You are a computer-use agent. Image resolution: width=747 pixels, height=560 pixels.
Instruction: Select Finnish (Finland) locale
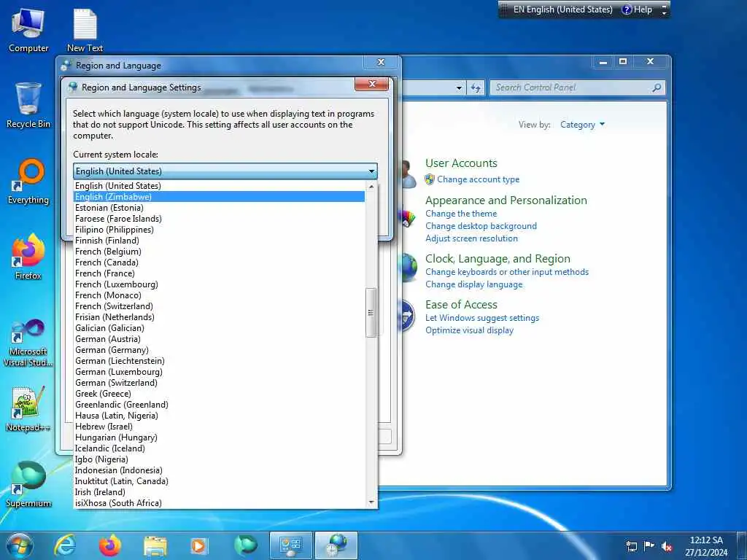pyautogui.click(x=220, y=241)
